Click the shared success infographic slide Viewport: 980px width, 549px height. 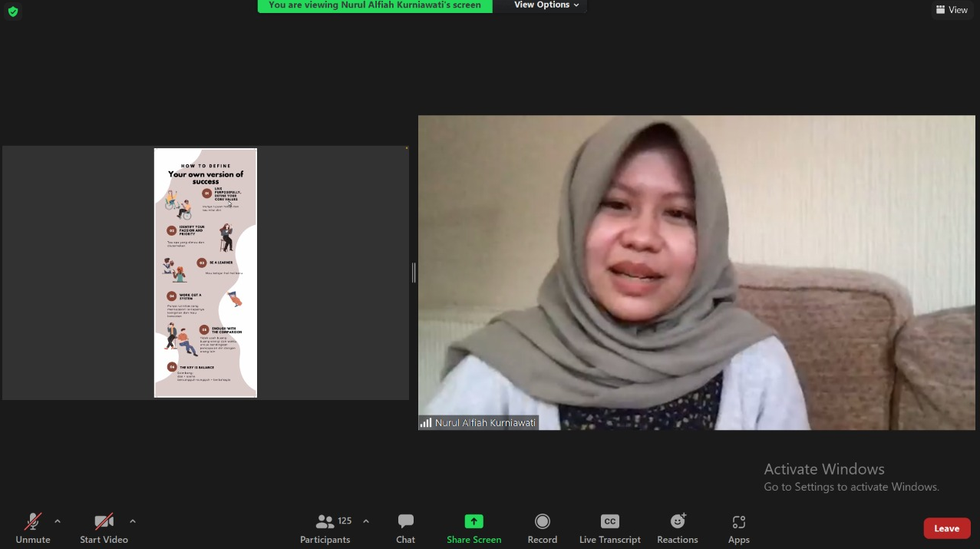click(x=205, y=273)
